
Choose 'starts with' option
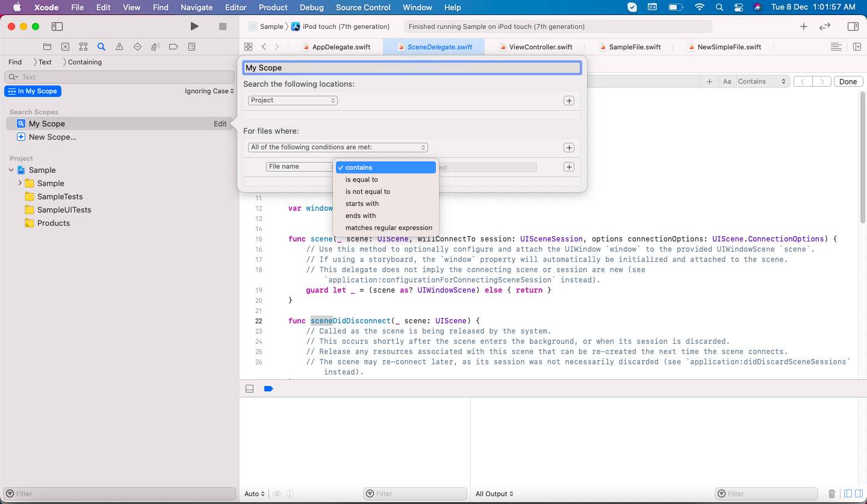tap(385, 204)
